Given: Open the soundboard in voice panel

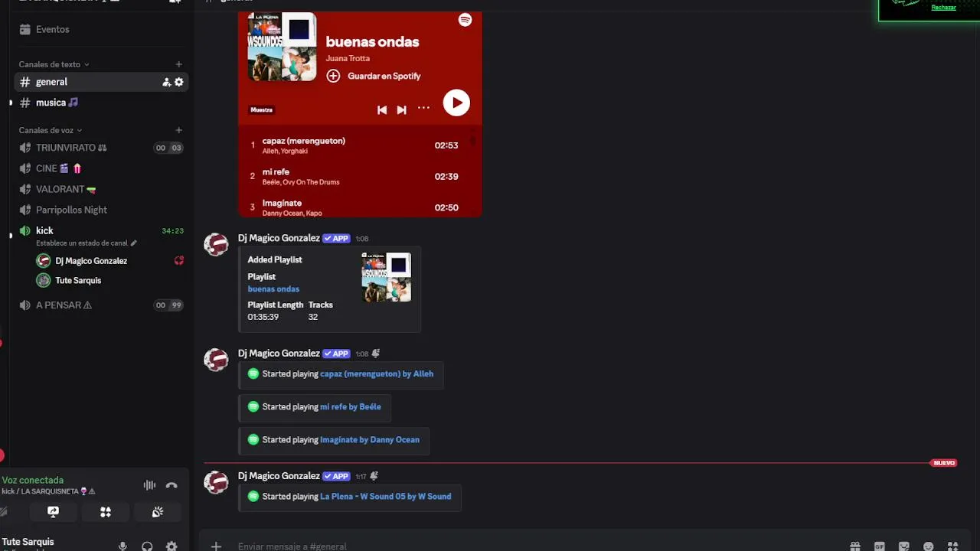Looking at the screenshot, I should click(x=158, y=512).
